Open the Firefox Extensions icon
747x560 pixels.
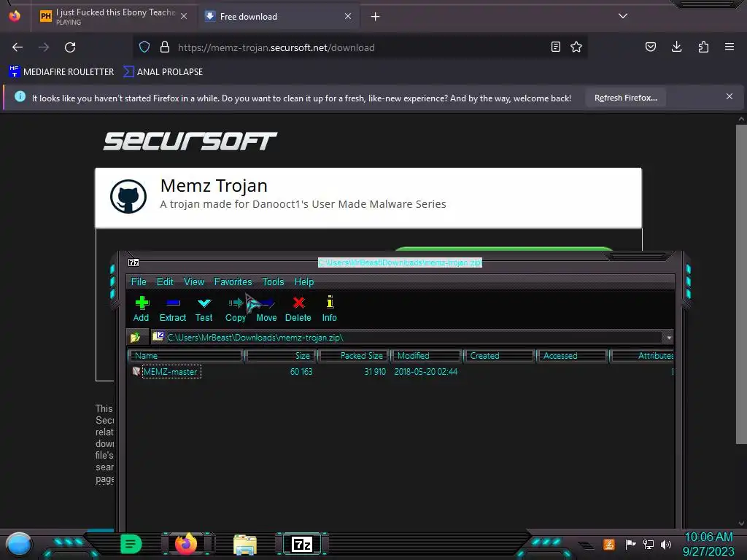coord(703,47)
